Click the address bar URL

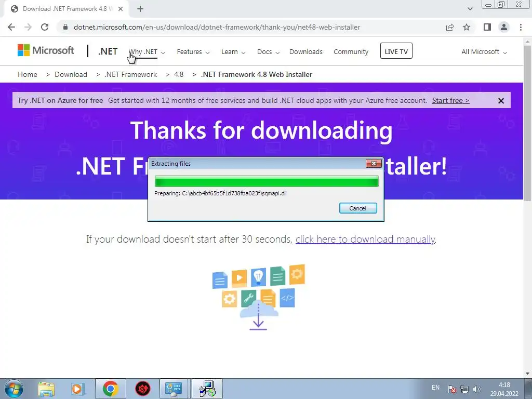pyautogui.click(x=217, y=27)
